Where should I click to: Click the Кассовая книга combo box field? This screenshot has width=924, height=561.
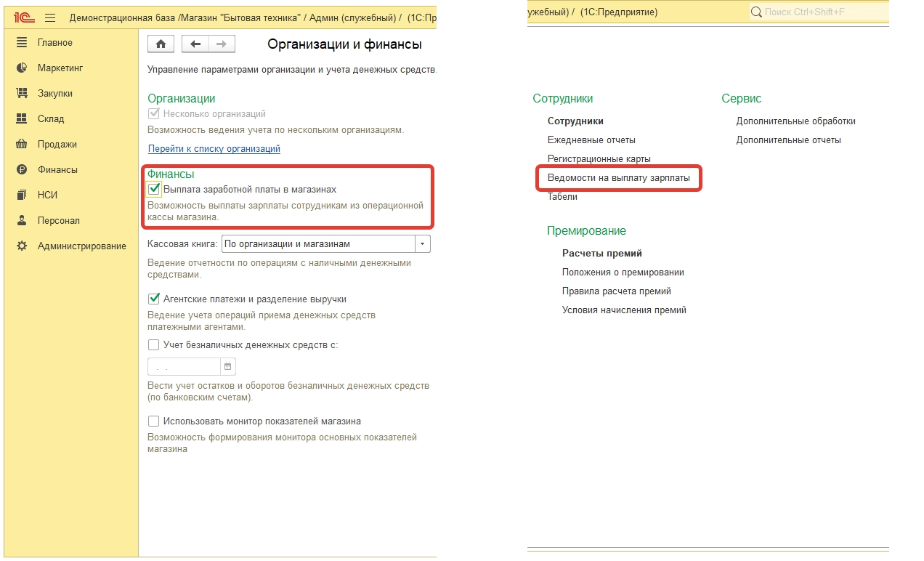[x=319, y=244]
